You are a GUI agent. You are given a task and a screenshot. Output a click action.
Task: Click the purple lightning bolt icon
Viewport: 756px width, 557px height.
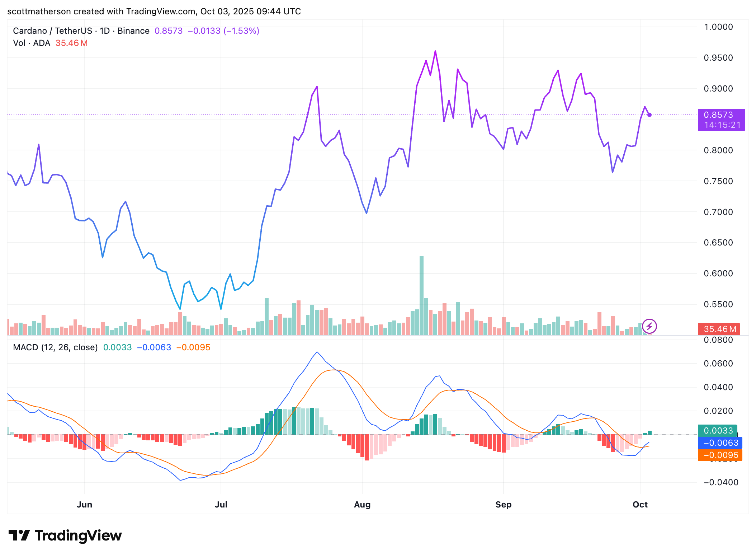(x=649, y=326)
